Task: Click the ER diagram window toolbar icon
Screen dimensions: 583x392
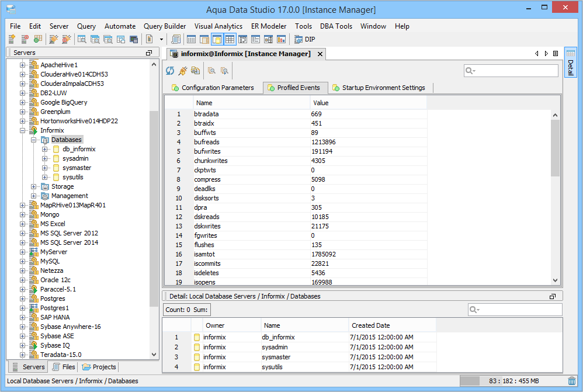Action: coord(269,39)
